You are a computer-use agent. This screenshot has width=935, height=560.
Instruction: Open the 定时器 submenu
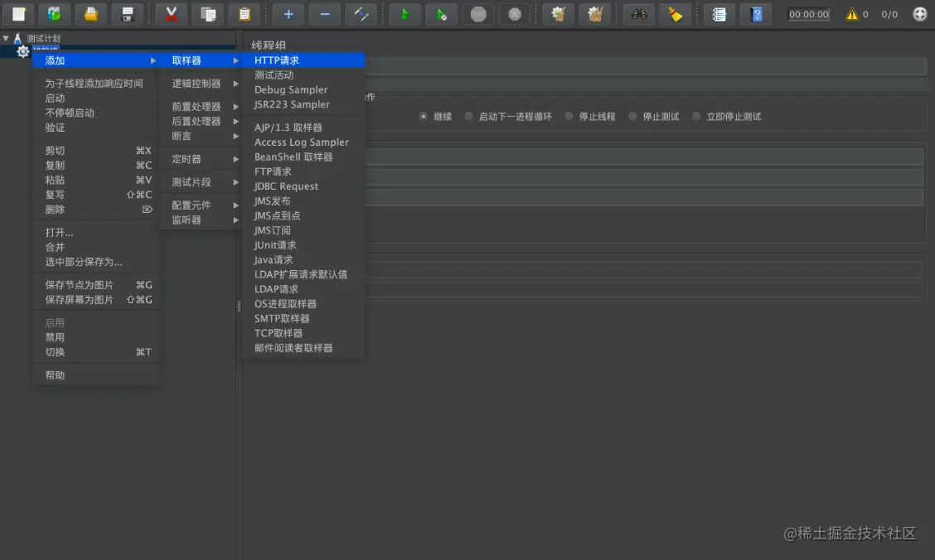(x=201, y=159)
